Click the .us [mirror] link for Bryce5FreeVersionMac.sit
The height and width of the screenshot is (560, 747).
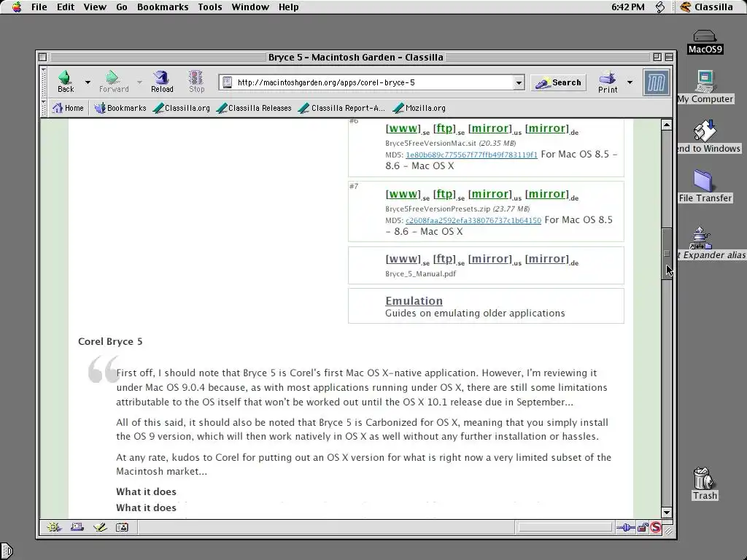489,128
